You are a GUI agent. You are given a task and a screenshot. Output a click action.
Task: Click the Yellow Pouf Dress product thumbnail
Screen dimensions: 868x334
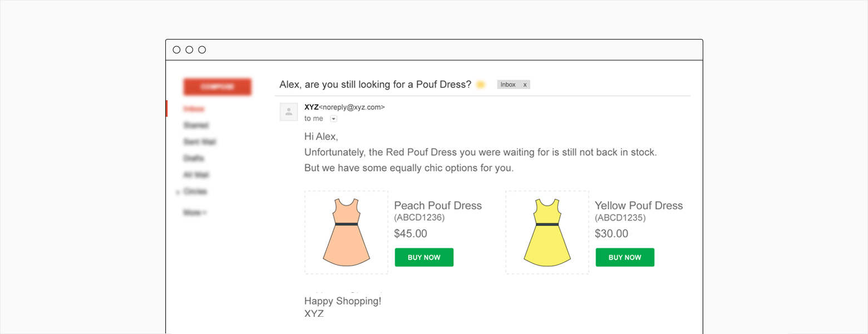[x=547, y=232]
